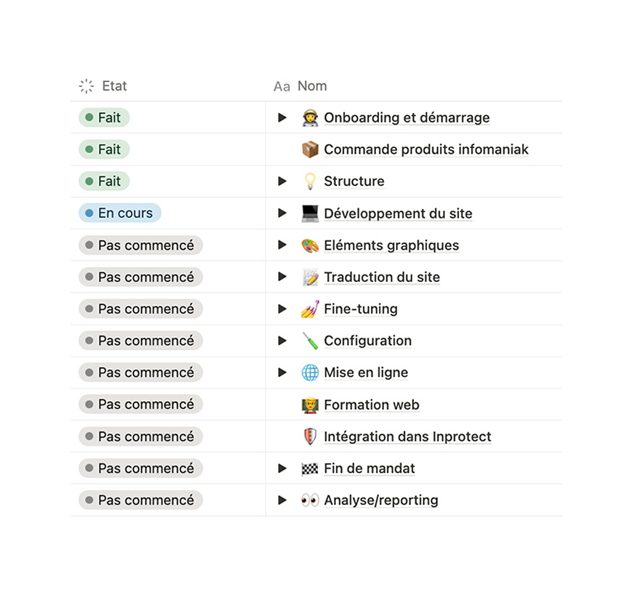This screenshot has height=594, width=620.
Task: Click the palette icon for Eléments graphiques
Action: (310, 246)
